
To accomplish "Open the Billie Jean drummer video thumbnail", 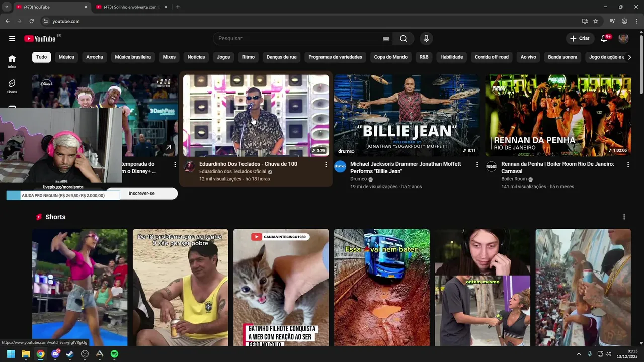I will [x=407, y=116].
